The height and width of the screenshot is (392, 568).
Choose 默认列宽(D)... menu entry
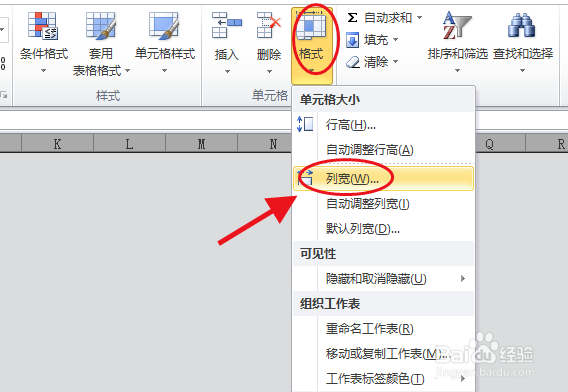click(x=384, y=229)
